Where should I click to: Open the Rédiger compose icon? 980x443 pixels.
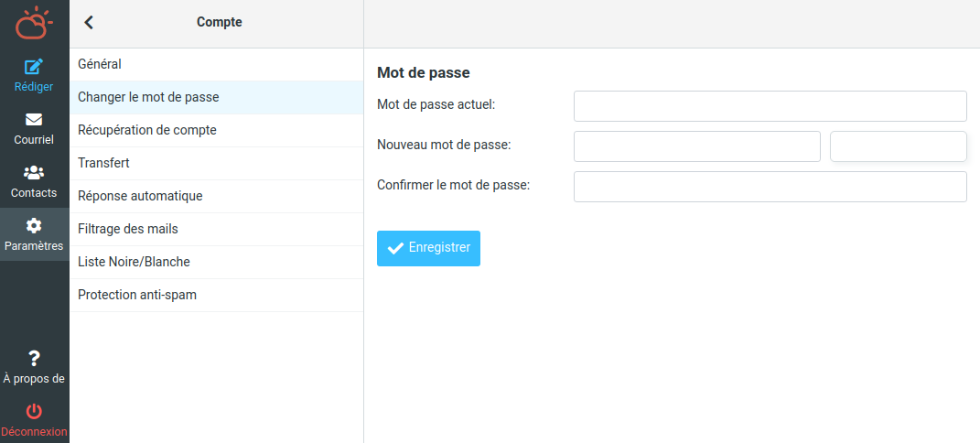pos(34,67)
